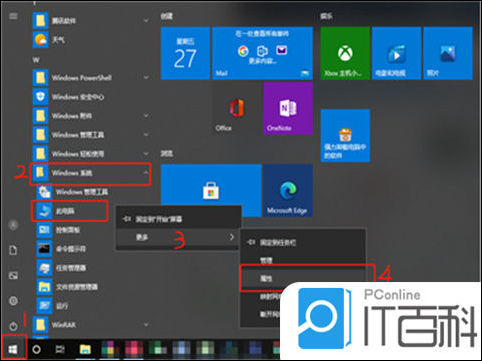Jump via the W letter header

(36, 60)
